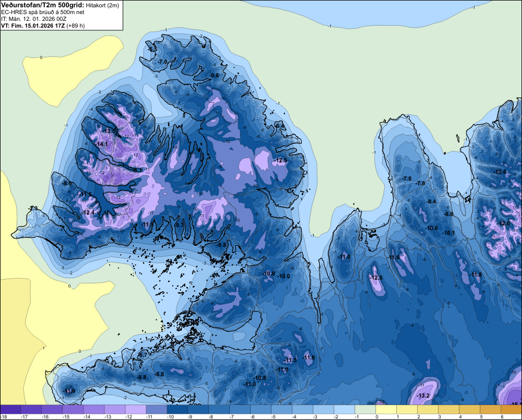Image resolution: width=522 pixels, height=420 pixels.
Task: Click the -8.4 temperature value on the map
Action: 432,202
